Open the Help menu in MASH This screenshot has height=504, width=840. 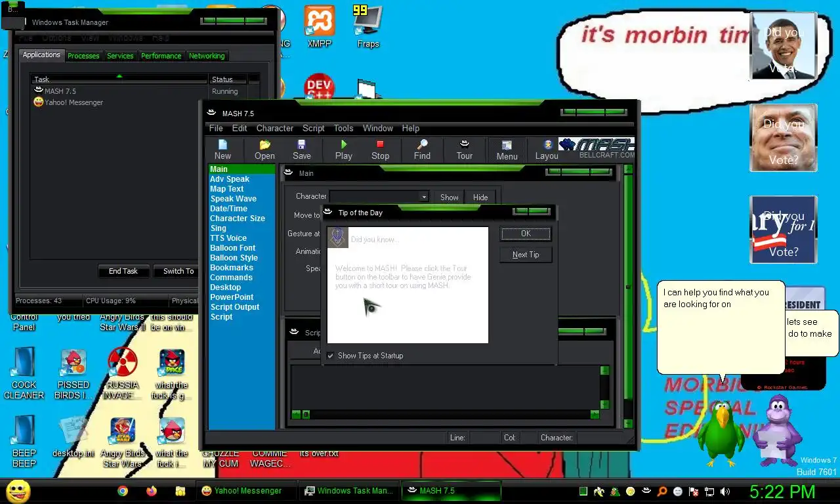point(411,129)
